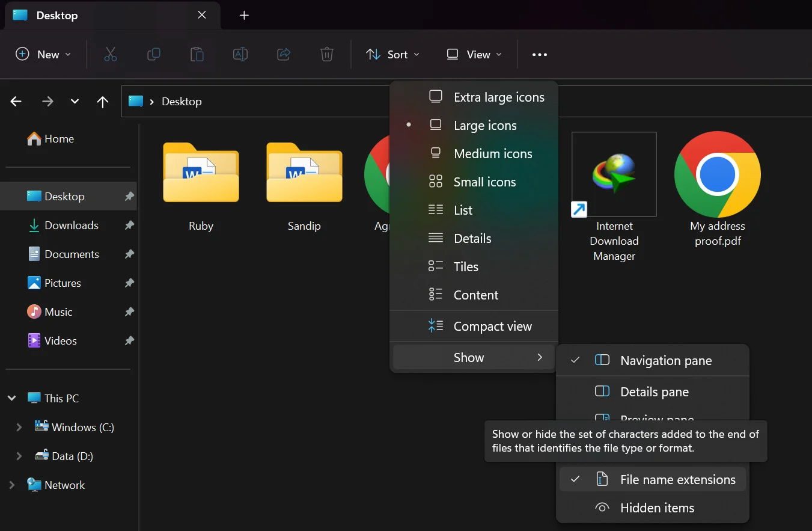
Task: Select the Internet Download Manager shortcut
Action: [x=614, y=197]
